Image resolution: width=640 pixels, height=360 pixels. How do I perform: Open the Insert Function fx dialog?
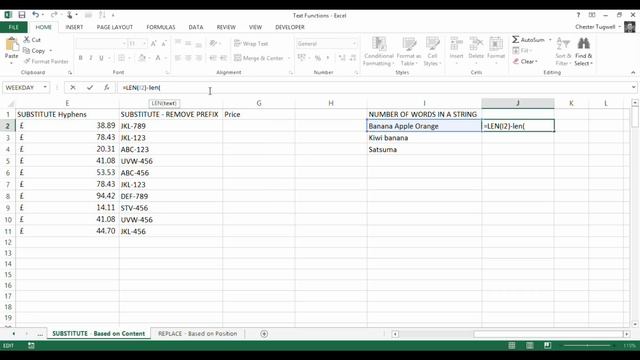click(x=107, y=87)
